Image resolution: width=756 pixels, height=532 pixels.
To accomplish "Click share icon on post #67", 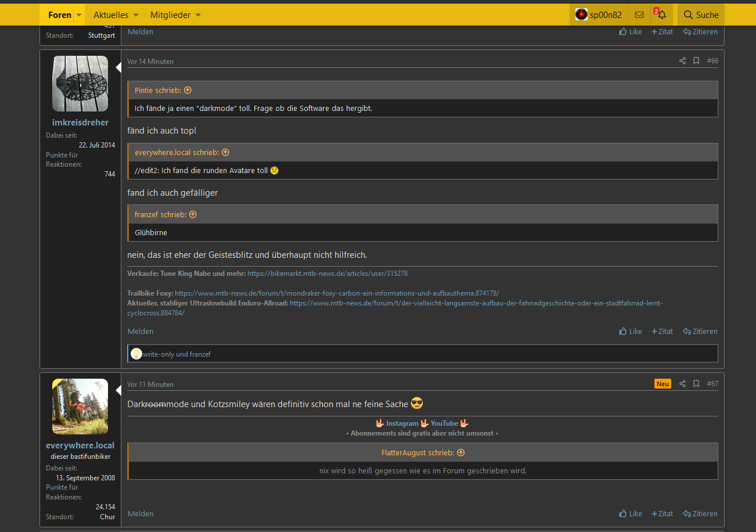I will coord(682,384).
